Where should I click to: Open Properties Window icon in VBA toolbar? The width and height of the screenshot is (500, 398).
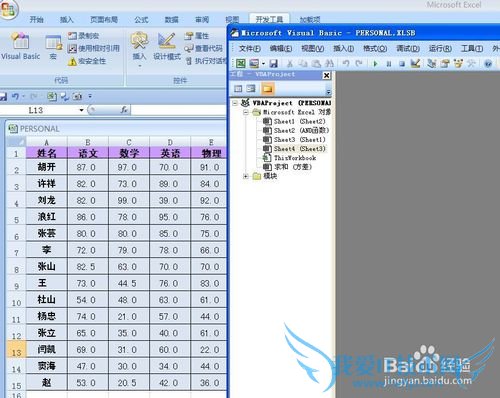[x=445, y=63]
